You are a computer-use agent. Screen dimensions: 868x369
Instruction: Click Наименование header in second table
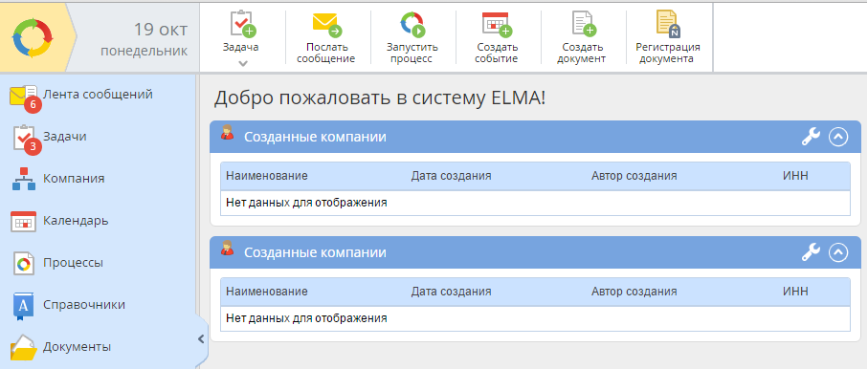pyautogui.click(x=267, y=292)
